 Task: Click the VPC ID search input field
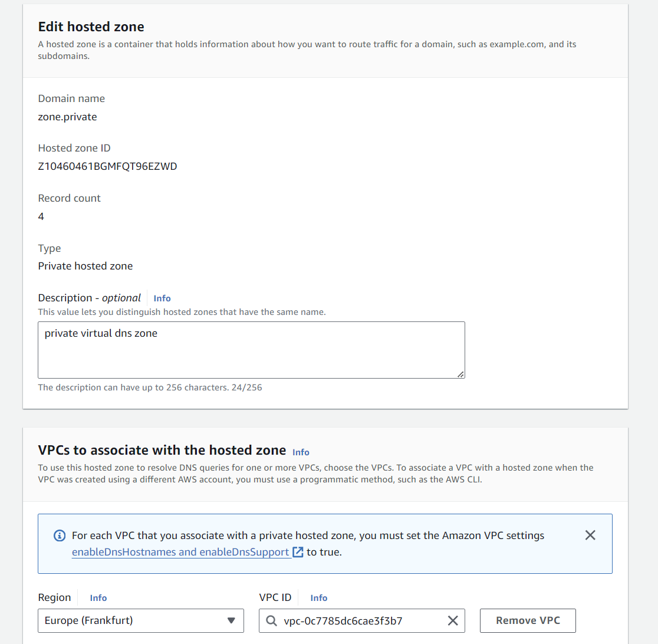(361, 620)
